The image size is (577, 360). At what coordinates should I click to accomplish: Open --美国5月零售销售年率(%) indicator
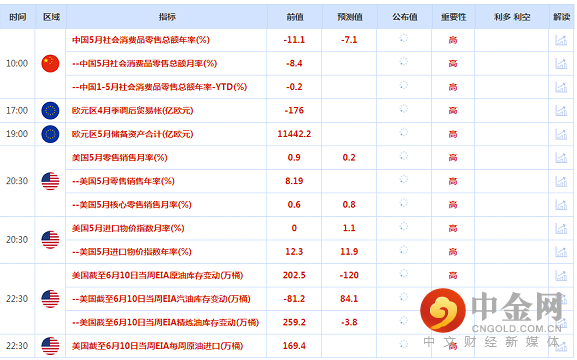click(123, 181)
